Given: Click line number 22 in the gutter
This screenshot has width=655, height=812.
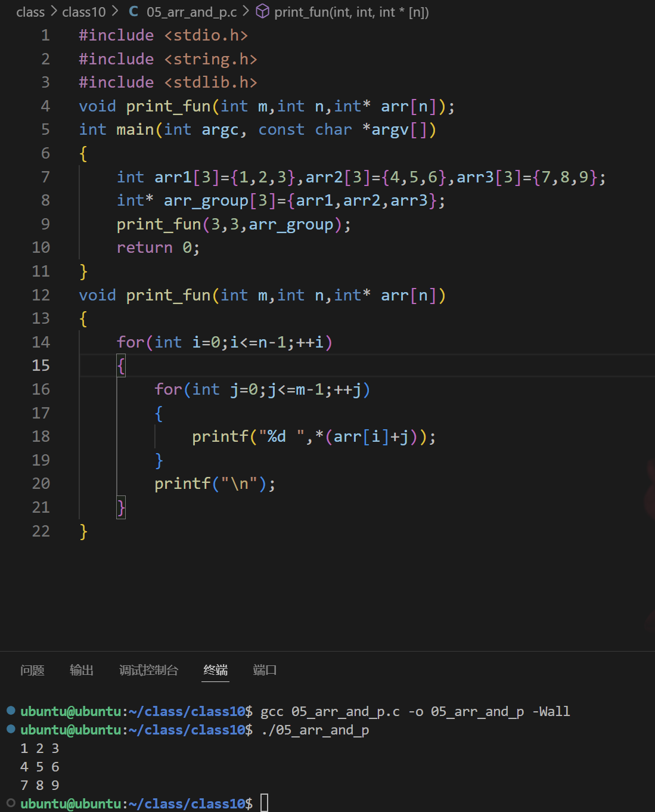Looking at the screenshot, I should coord(41,531).
